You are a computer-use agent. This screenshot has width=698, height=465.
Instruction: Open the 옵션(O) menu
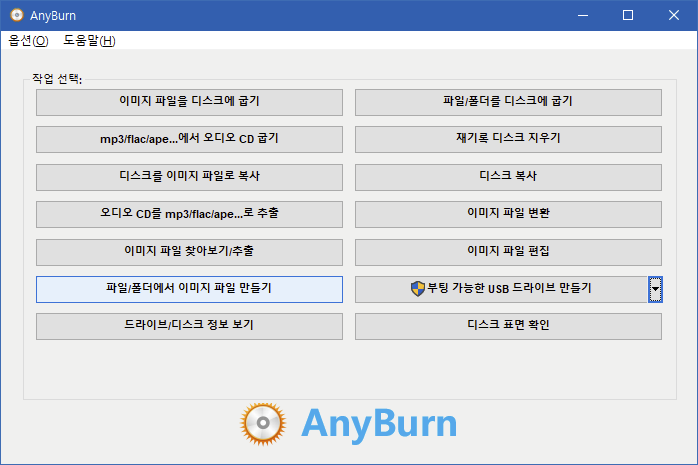point(28,40)
